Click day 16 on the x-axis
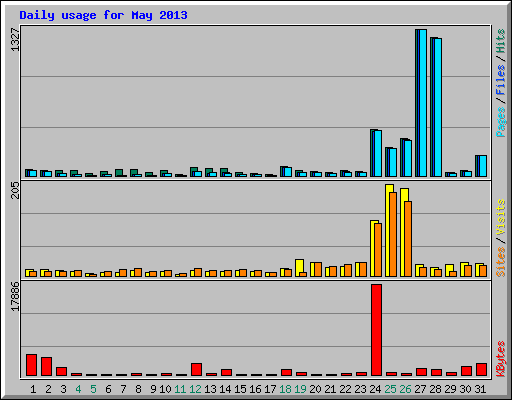Viewport: 512px width, 400px height. (255, 389)
